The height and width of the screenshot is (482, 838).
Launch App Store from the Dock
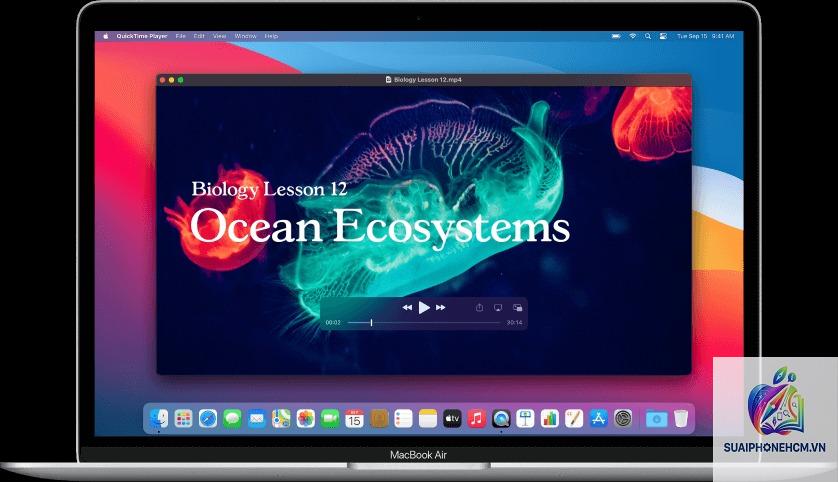[x=599, y=418]
